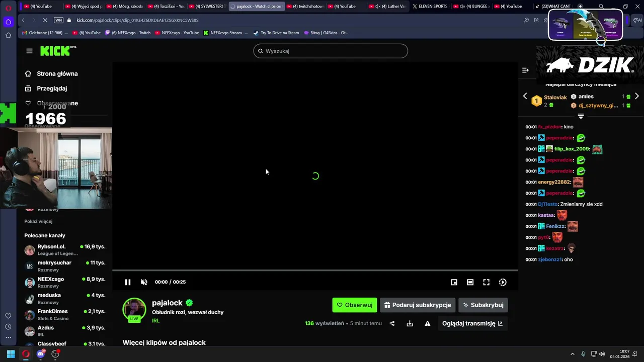Click Staloviak in the gifters leaderboard
Viewport: 644px width, 362px height.
555,97
